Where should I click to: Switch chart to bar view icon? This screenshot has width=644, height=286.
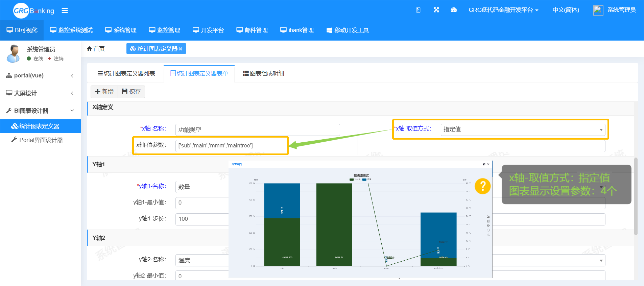[x=488, y=221]
